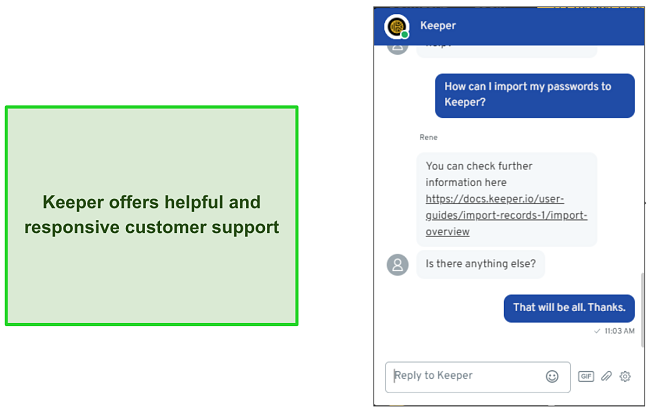The width and height of the screenshot is (650, 410).
Task: Select the 'How can I import my passwords' message
Action: (x=535, y=95)
